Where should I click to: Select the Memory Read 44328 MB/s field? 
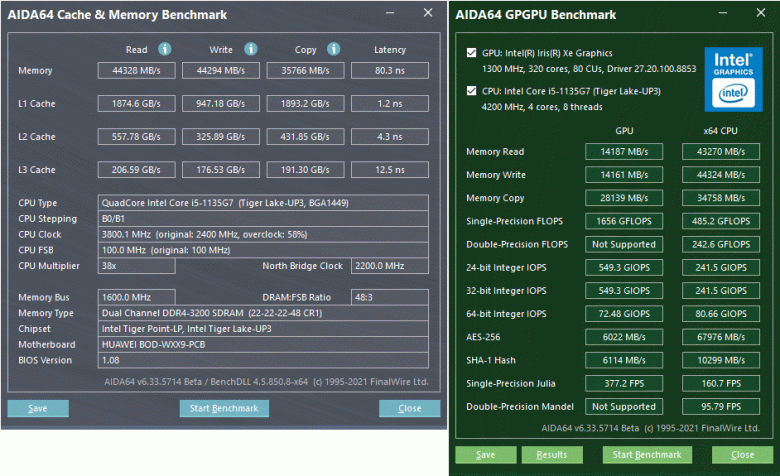(x=137, y=71)
